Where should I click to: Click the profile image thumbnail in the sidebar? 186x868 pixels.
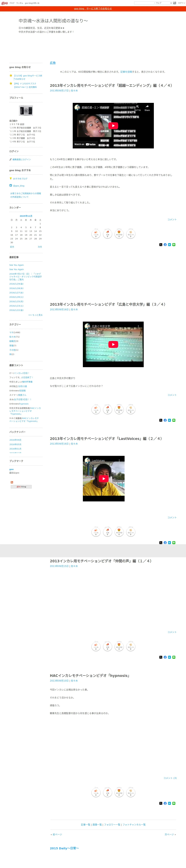(26, 111)
